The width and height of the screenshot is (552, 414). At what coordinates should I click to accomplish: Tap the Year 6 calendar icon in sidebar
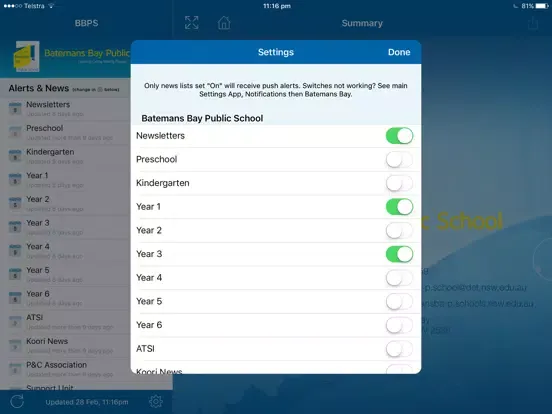pyautogui.click(x=15, y=298)
